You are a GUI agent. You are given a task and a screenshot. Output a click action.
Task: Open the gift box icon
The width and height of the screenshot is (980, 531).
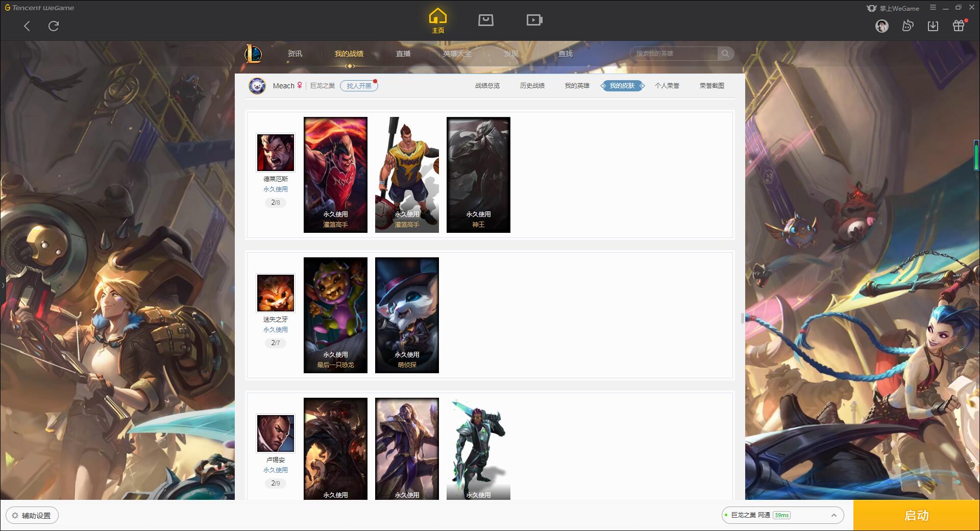pyautogui.click(x=959, y=26)
